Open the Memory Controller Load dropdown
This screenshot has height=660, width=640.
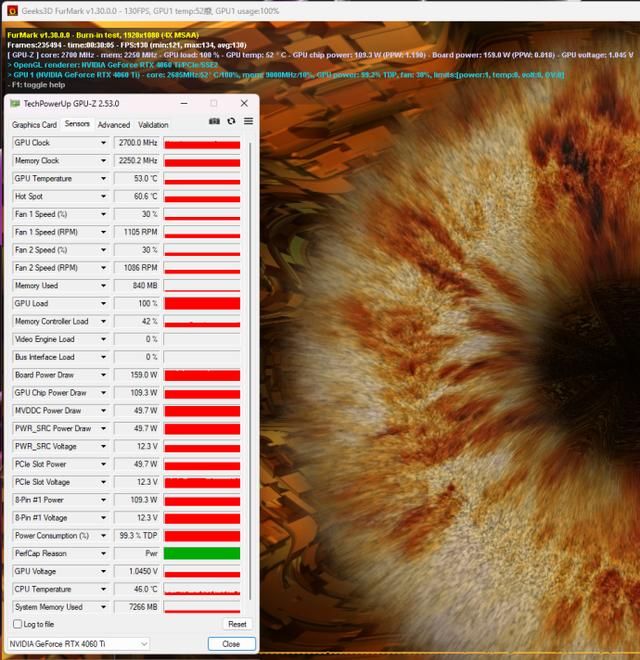pyautogui.click(x=103, y=321)
